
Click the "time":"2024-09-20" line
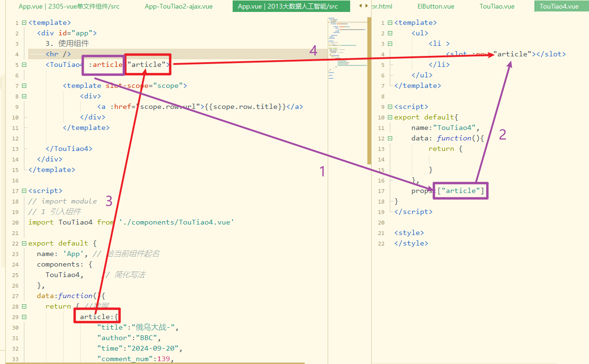140,349
